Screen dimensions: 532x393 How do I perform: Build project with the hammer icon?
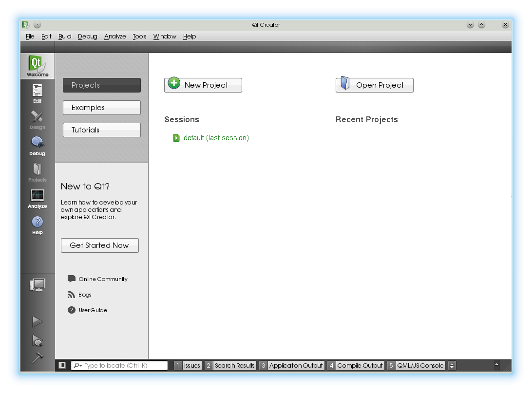coord(38,358)
